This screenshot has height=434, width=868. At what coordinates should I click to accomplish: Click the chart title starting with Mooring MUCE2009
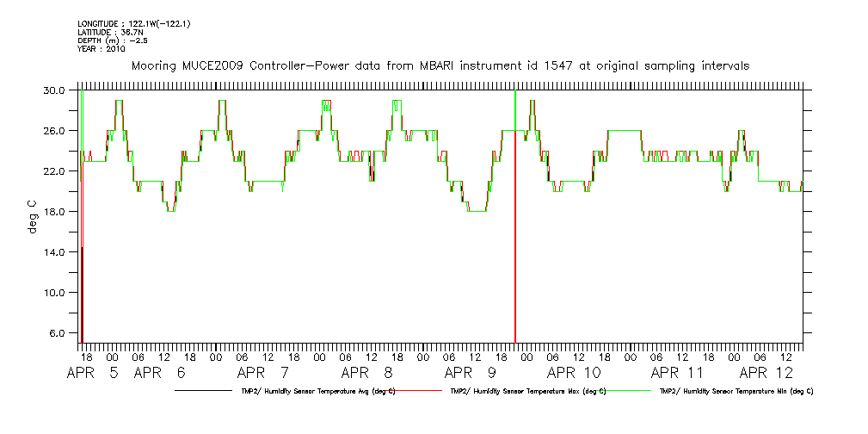pos(440,65)
